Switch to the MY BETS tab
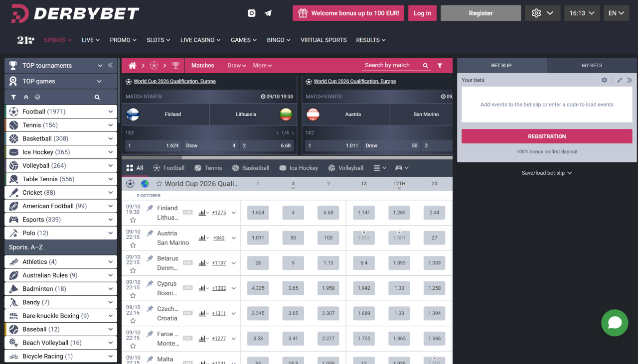This screenshot has height=364, width=638. pos(592,65)
